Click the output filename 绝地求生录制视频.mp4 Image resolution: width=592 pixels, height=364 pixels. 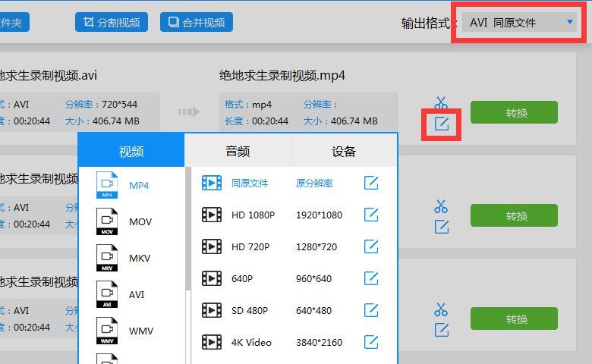tap(282, 75)
